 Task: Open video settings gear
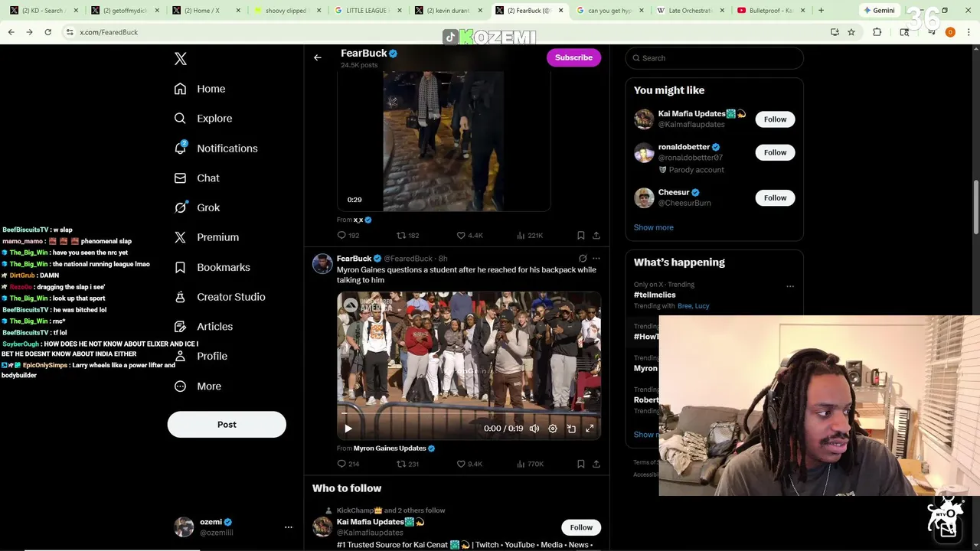tap(553, 429)
